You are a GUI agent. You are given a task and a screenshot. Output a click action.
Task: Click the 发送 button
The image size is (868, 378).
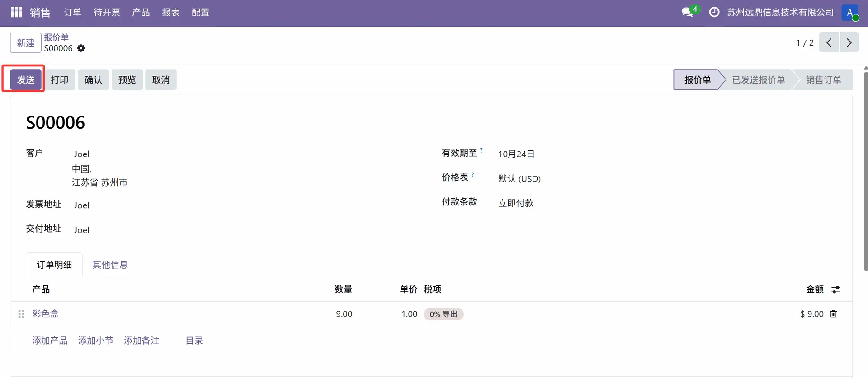coord(26,80)
